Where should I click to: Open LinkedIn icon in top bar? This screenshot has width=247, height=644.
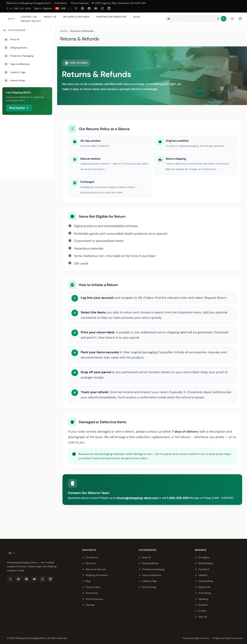pyautogui.click(x=109, y=9)
